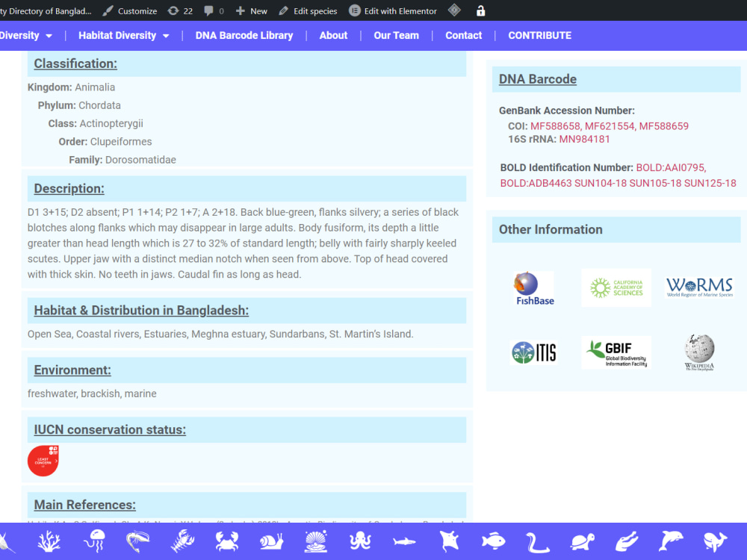Open the comments bubble in admin bar
The image size is (747, 560).
coord(214,10)
